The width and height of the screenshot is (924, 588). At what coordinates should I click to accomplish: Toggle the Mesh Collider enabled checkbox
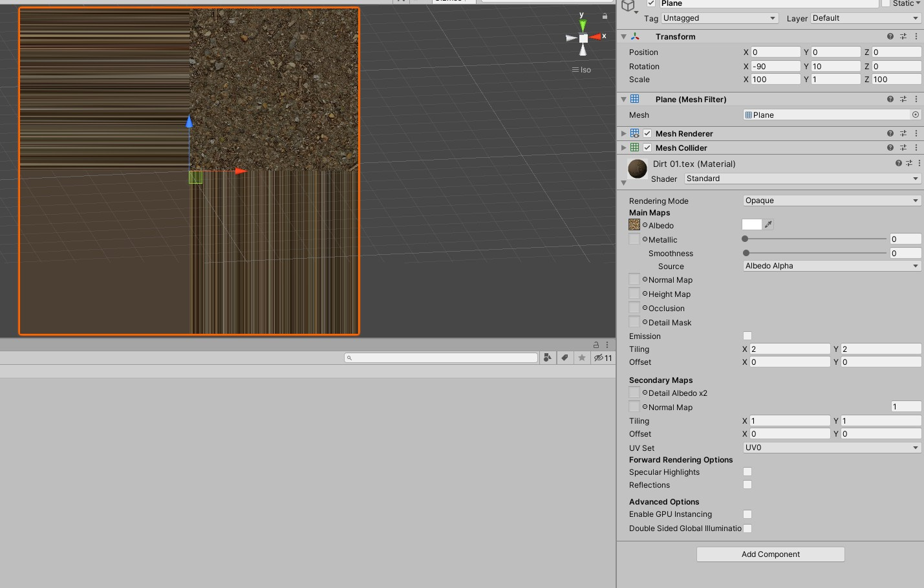pyautogui.click(x=647, y=148)
